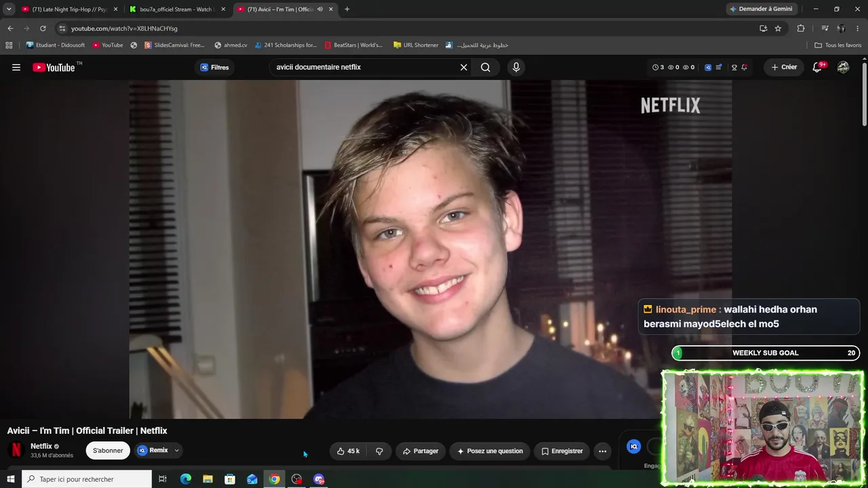Open the vidIQ alert bell icon in header

pyautogui.click(x=744, y=67)
